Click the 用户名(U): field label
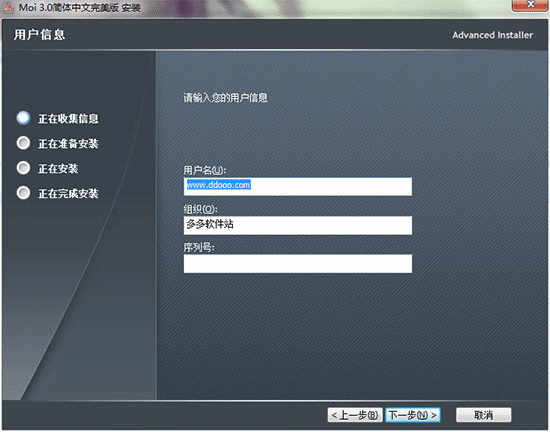 205,170
